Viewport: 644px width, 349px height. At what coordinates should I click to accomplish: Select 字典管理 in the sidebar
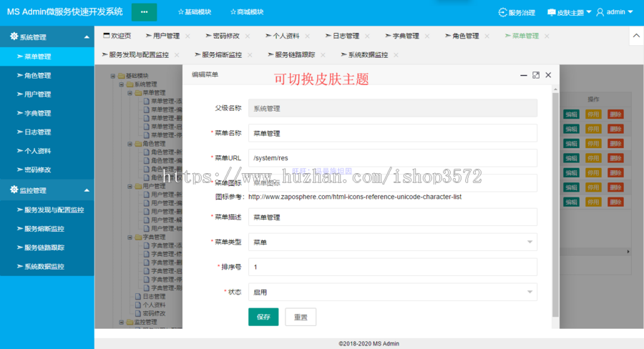tap(47, 113)
